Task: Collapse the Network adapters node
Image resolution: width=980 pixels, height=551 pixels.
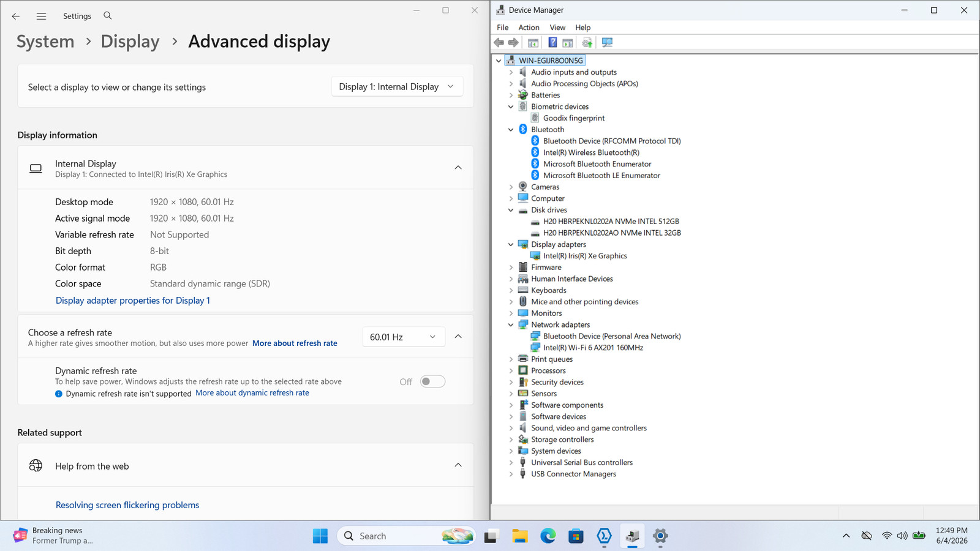Action: pyautogui.click(x=511, y=325)
